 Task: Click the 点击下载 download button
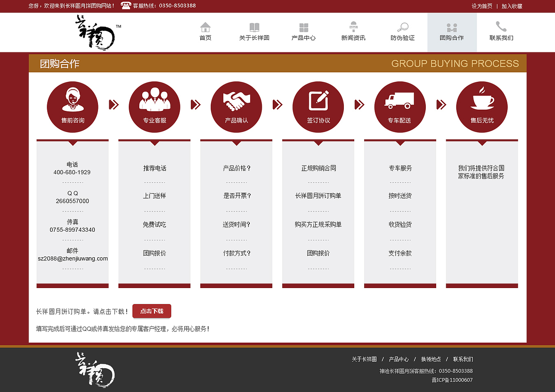(152, 311)
